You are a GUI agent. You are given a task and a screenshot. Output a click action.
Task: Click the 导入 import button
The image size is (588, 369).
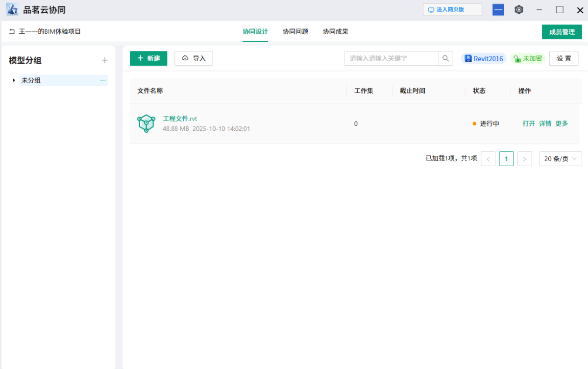click(194, 58)
